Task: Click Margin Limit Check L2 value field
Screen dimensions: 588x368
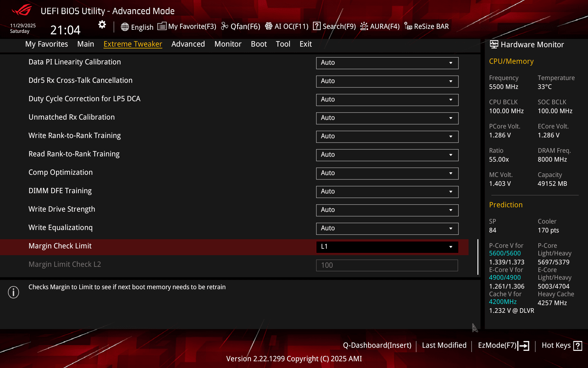Action: (x=387, y=265)
